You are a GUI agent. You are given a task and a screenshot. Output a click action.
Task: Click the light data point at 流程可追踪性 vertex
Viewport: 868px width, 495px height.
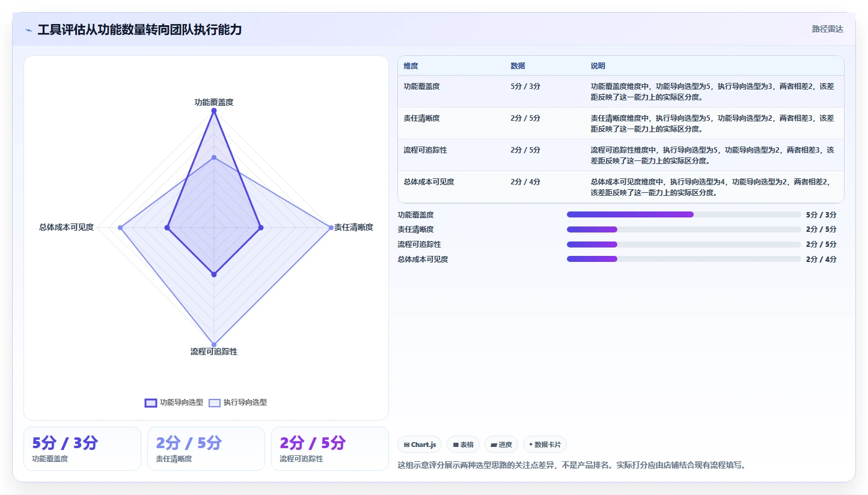click(214, 345)
